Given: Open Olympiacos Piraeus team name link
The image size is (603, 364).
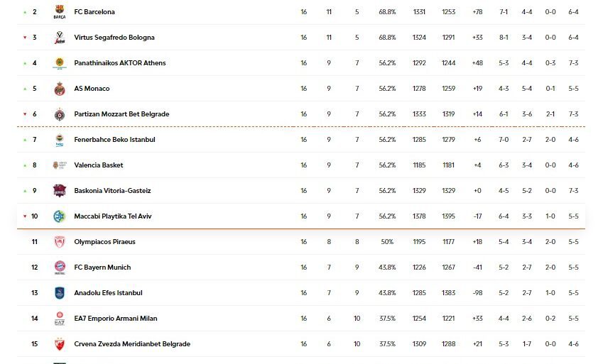Looking at the screenshot, I should (104, 242).
